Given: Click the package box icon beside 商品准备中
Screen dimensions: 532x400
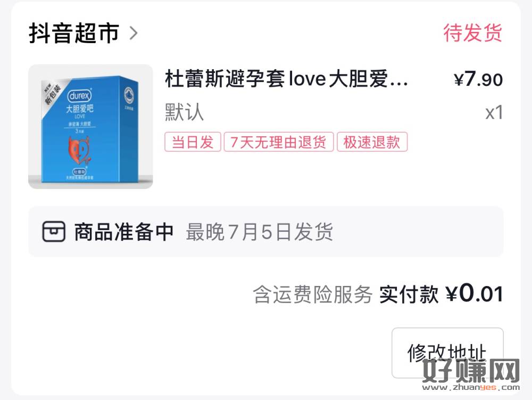Looking at the screenshot, I should coord(54,232).
